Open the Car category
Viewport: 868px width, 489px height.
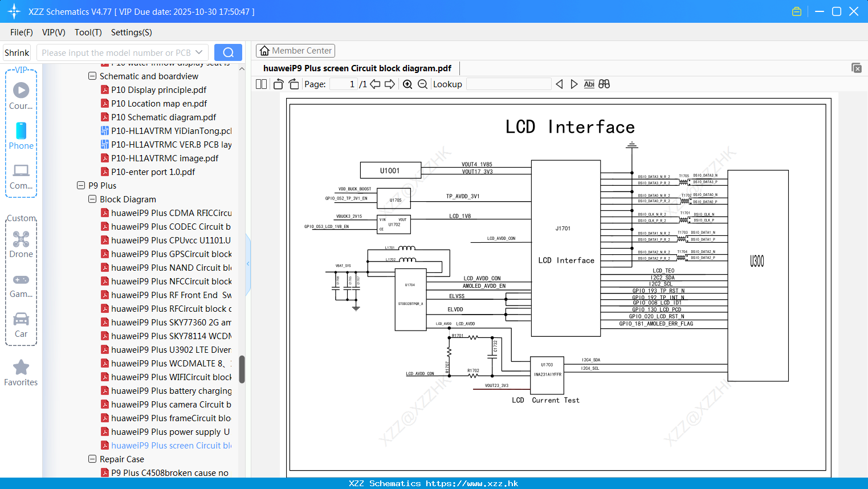tap(21, 325)
